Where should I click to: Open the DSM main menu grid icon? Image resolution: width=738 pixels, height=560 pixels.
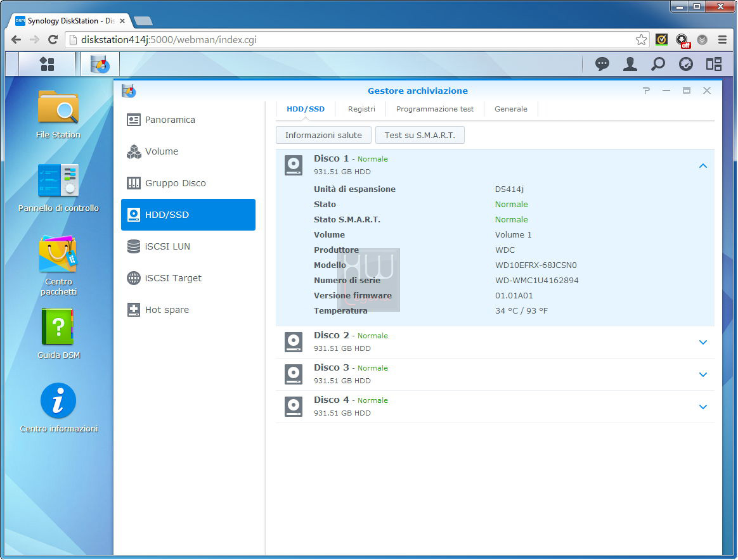click(x=47, y=64)
